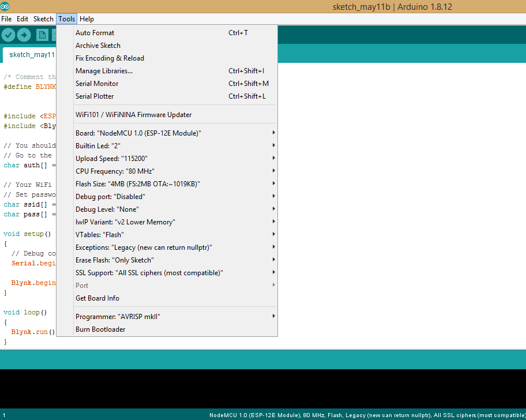
Task: Open the Help menu
Action: tap(87, 19)
